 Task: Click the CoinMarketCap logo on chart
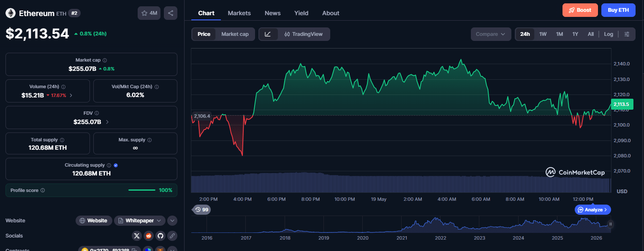575,172
